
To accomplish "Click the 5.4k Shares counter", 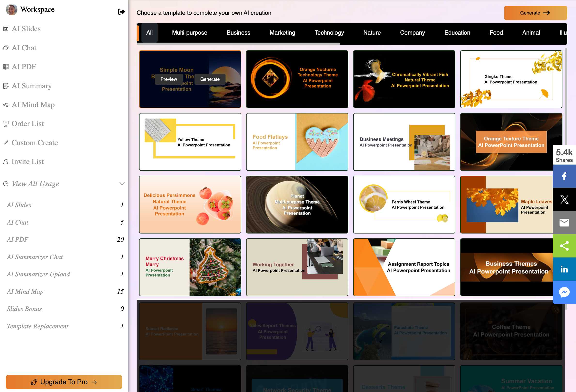I will [564, 156].
